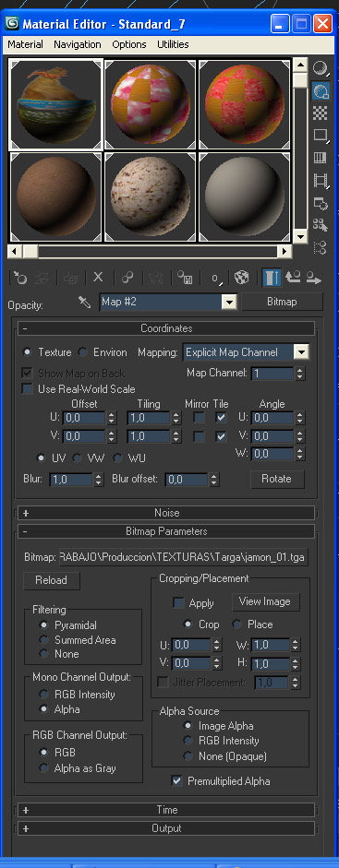Click Go Forward to Sibling icon
Image resolution: width=339 pixels, height=868 pixels.
pyautogui.click(x=314, y=278)
